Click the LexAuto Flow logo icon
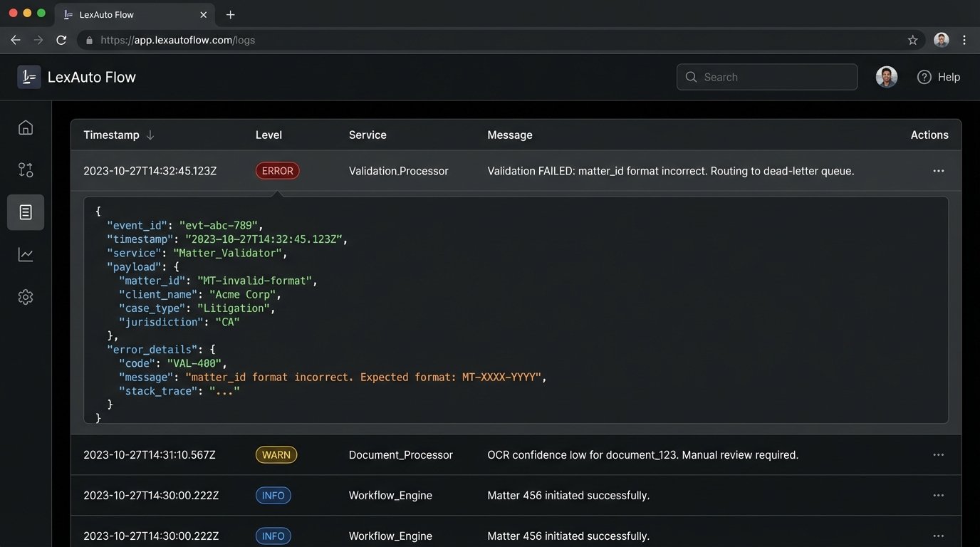 29,77
